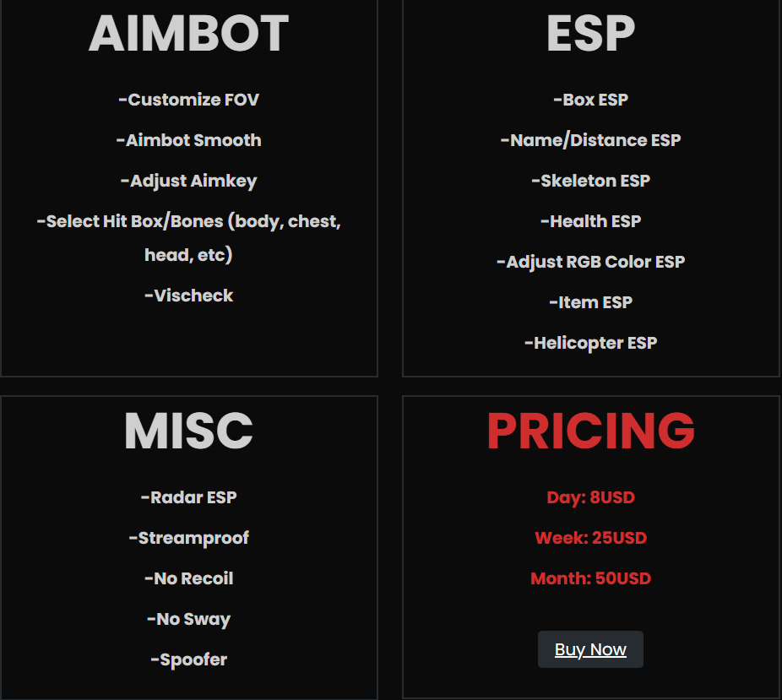Viewport: 782px width, 700px height.
Task: Select the Box ESP list entry
Action: tap(590, 100)
